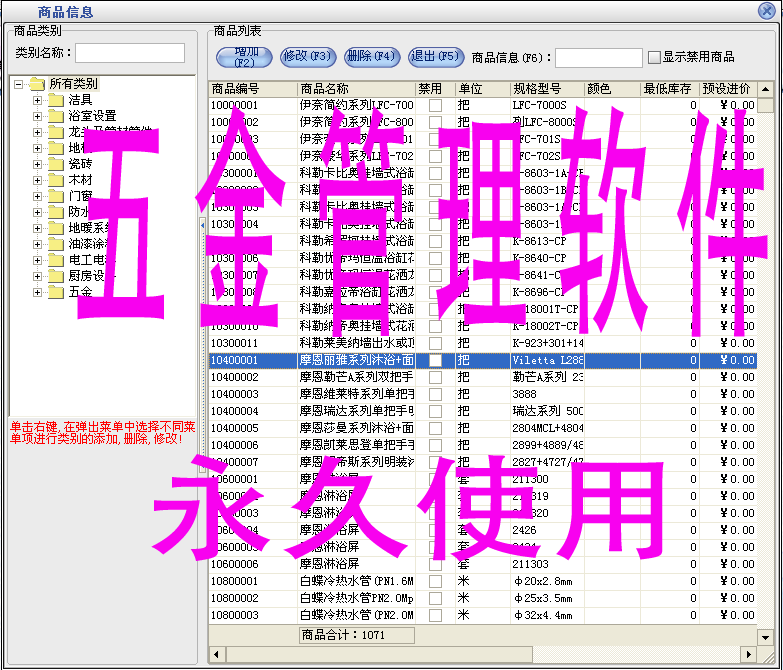Select the 所有类别 folder icon
The height and width of the screenshot is (670, 783).
pos(37,84)
